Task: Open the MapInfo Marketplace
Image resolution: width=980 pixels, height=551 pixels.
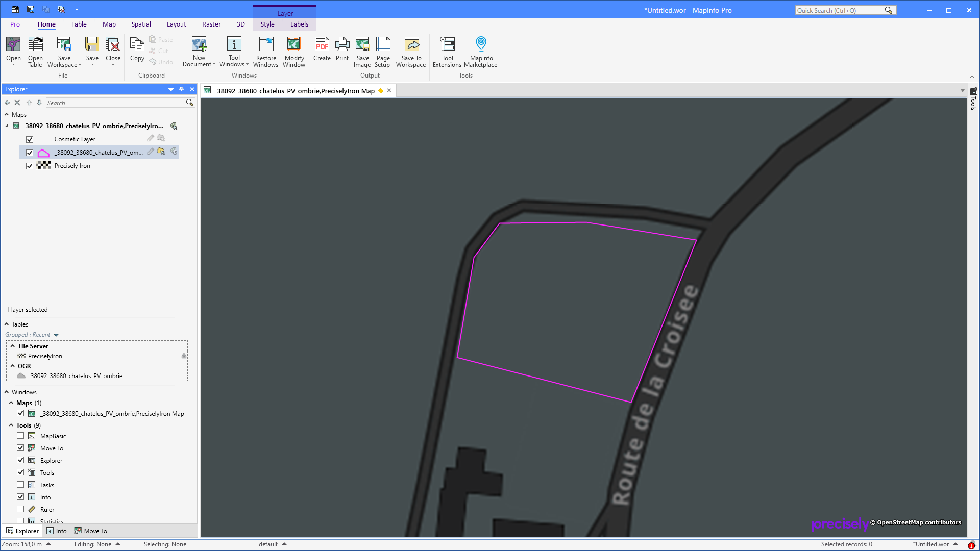Action: point(480,51)
